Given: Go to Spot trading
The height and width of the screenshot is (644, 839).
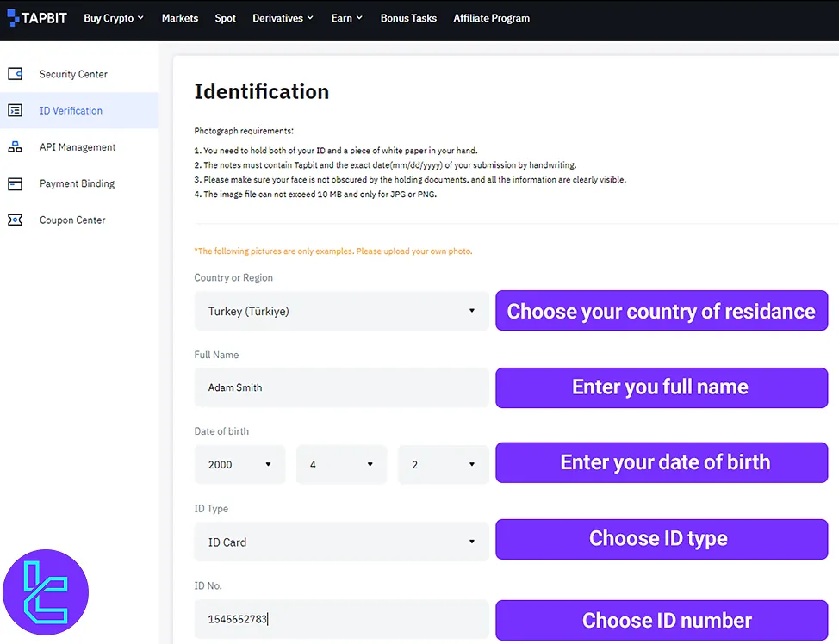Looking at the screenshot, I should 226,18.
